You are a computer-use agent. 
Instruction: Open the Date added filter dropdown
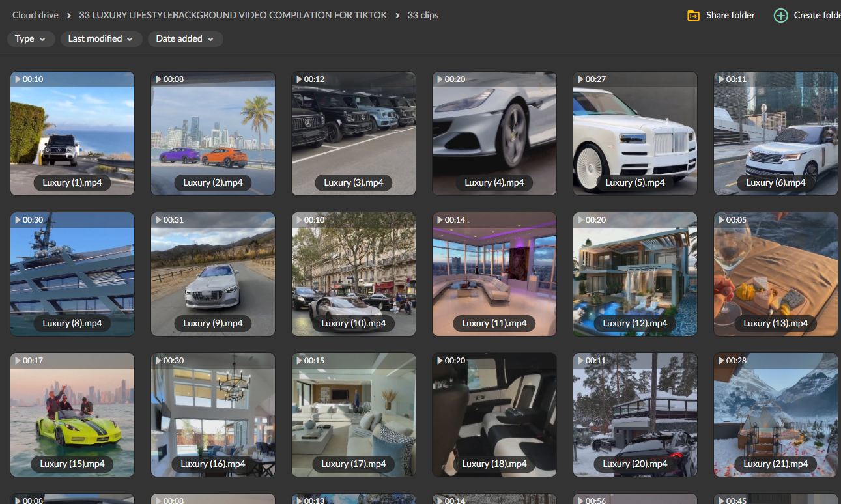[x=185, y=39]
